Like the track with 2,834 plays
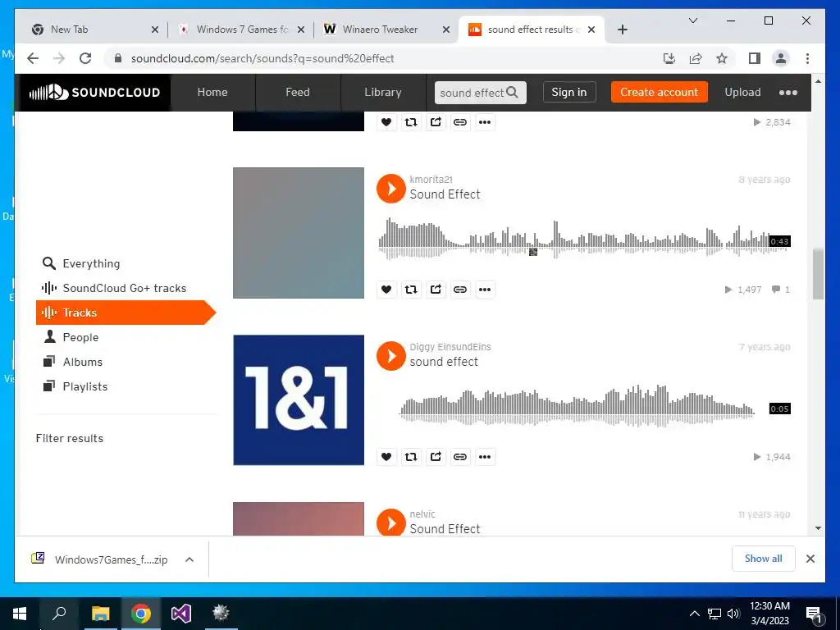 pos(386,122)
